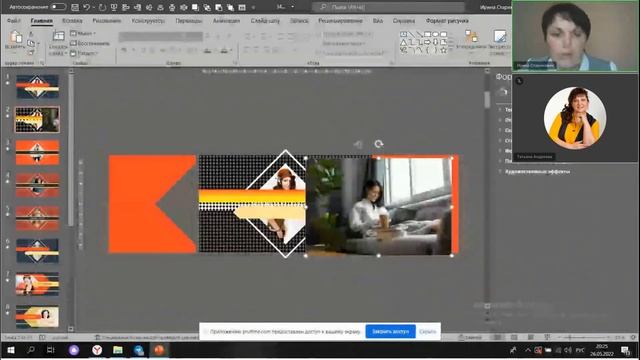Switch to the Вставка tab
Screen dimensions: 640x360
[x=72, y=21]
